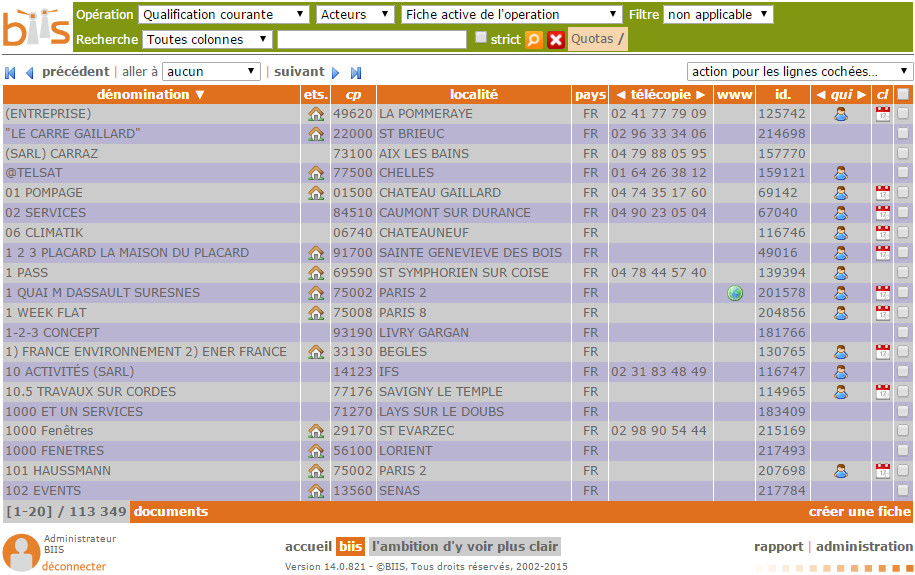
Task: Expand the Toutes colonnes search dropdown
Action: [x=208, y=40]
